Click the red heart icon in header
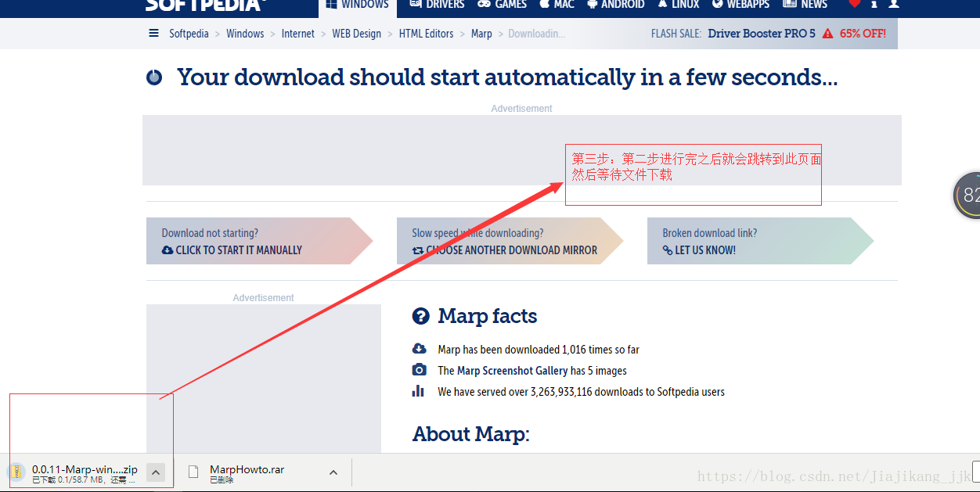 (x=854, y=4)
